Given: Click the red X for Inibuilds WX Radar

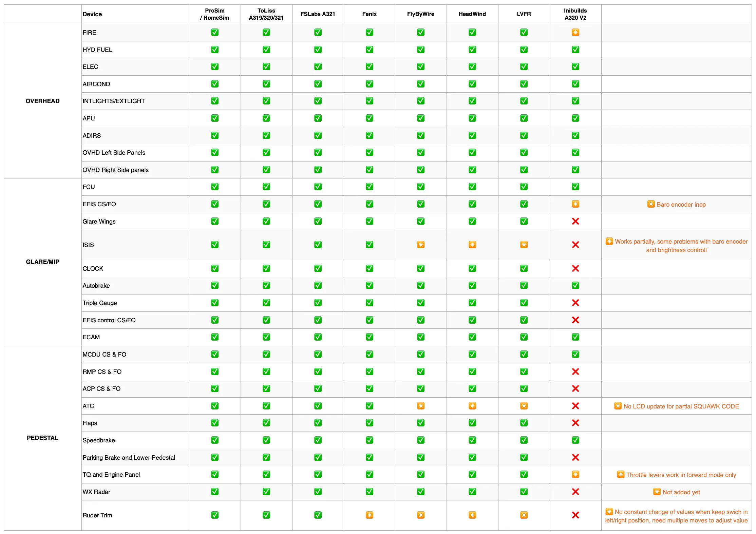Looking at the screenshot, I should pos(575,492).
